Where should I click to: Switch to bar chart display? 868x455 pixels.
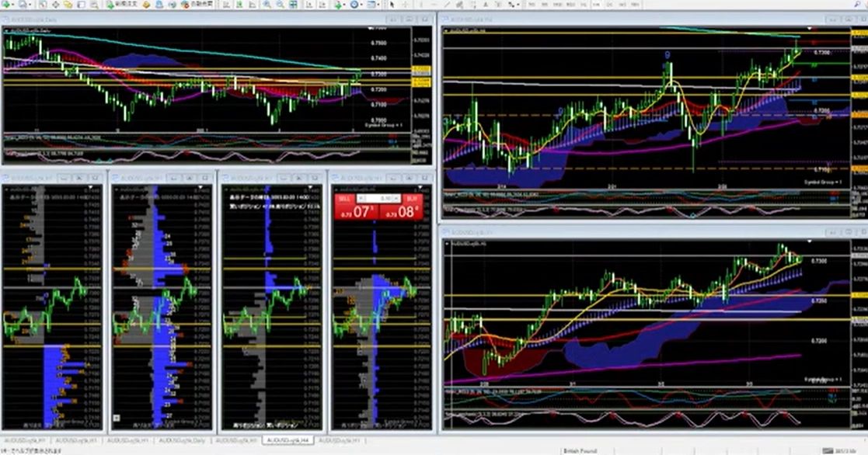point(227,5)
